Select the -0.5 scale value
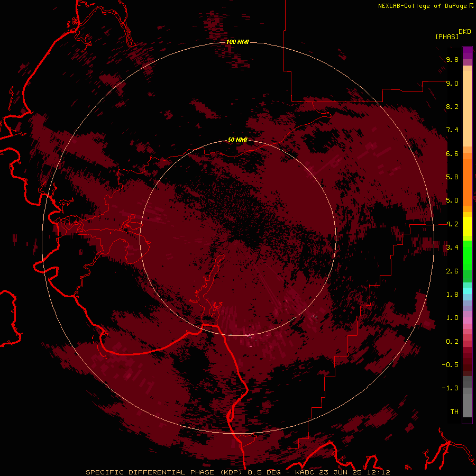The width and height of the screenshot is (476, 476). (x=450, y=365)
